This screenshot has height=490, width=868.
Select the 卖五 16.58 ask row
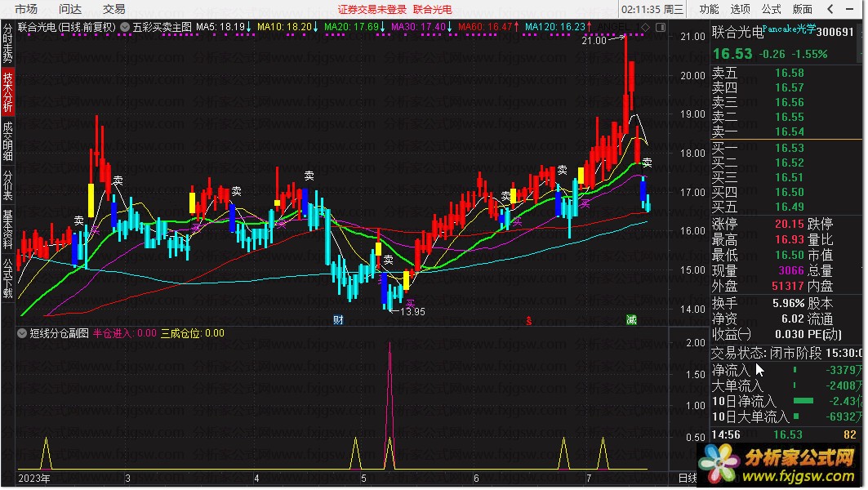(786, 73)
